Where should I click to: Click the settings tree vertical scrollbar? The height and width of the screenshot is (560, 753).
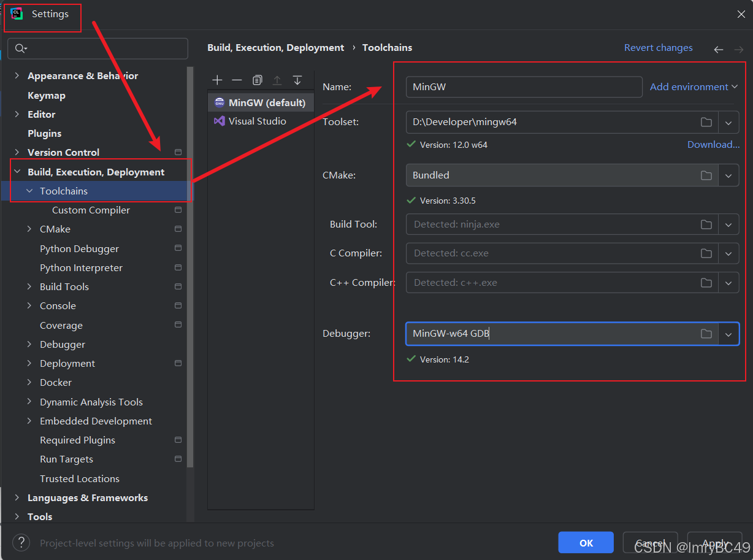[190, 267]
